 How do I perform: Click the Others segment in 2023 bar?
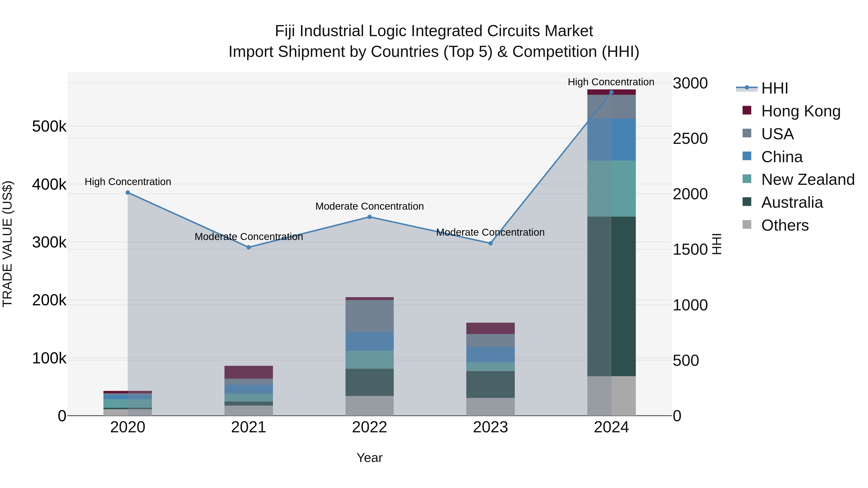[x=491, y=407]
